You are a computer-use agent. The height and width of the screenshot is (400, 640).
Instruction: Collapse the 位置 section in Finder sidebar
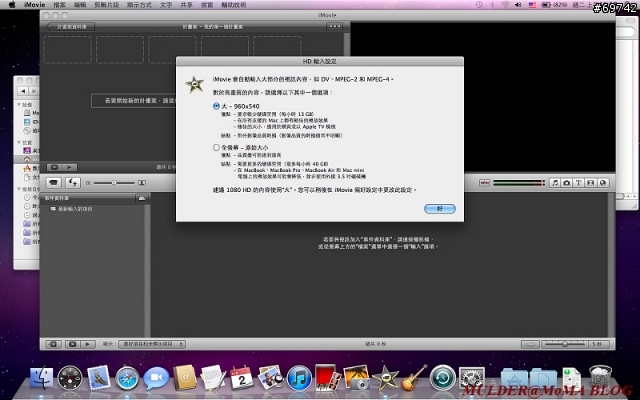click(x=19, y=142)
